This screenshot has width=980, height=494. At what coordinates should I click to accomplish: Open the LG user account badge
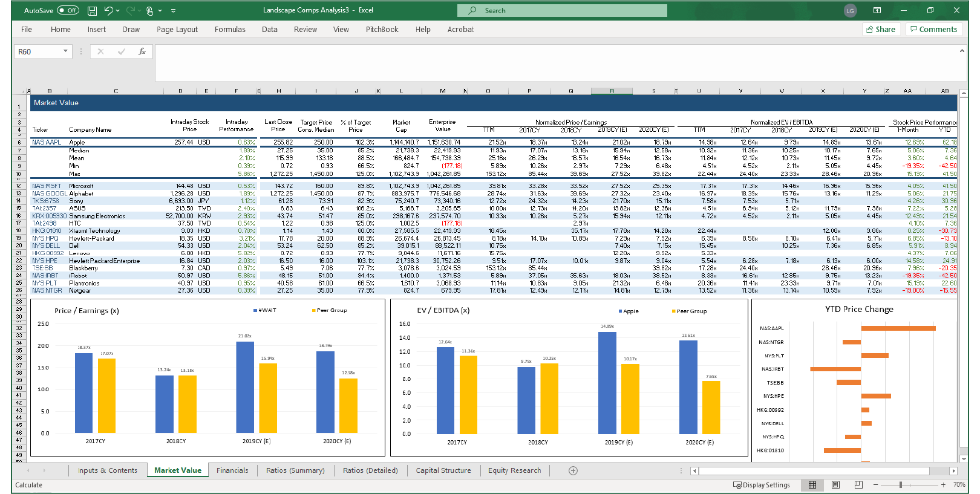(x=850, y=10)
